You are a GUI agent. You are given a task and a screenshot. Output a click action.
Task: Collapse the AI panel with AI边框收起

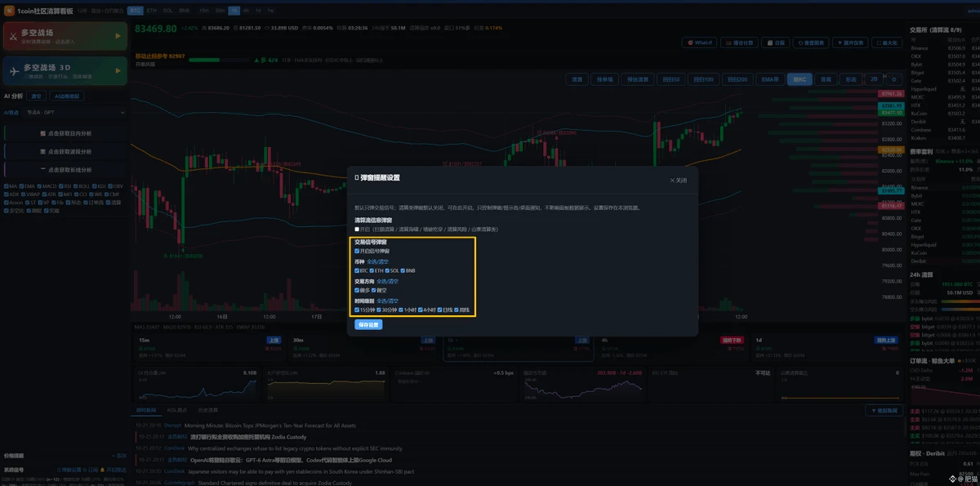(67, 96)
